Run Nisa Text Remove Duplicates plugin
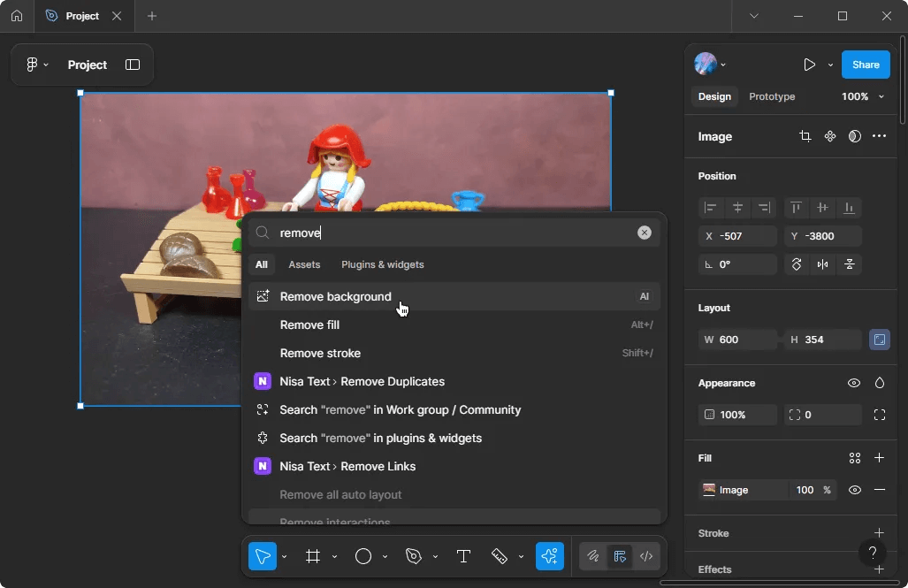 coord(454,382)
